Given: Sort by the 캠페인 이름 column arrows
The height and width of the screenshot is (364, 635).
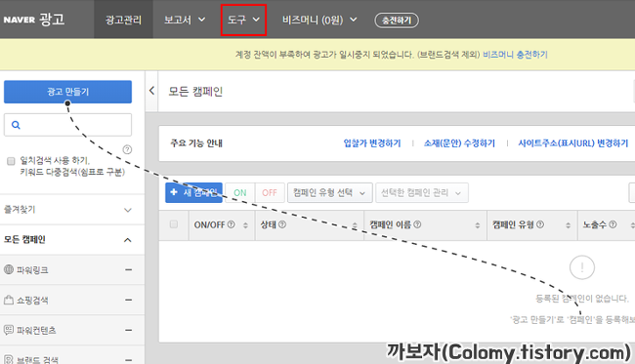Looking at the screenshot, I should pos(478,225).
